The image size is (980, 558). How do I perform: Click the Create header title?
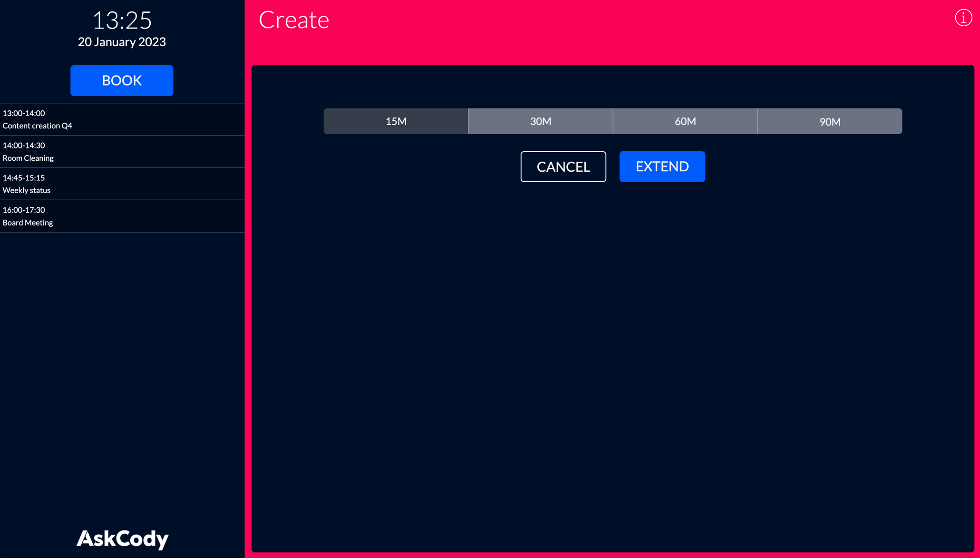click(293, 20)
